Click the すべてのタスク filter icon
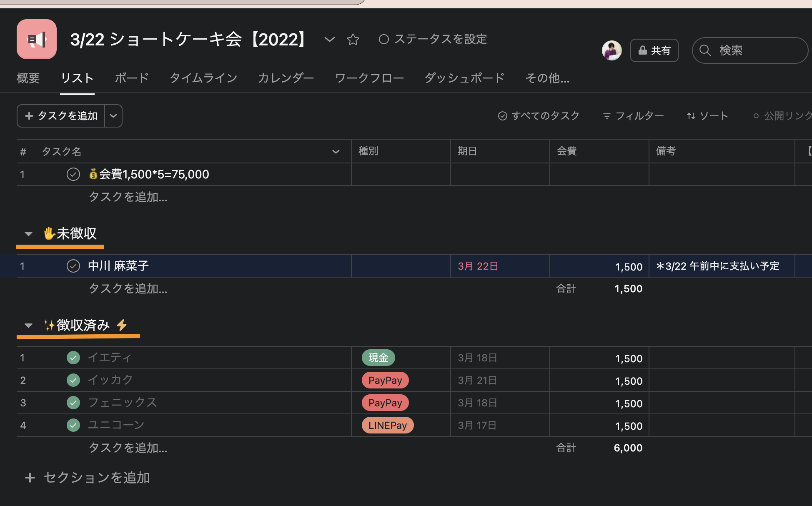The width and height of the screenshot is (812, 506). (503, 116)
